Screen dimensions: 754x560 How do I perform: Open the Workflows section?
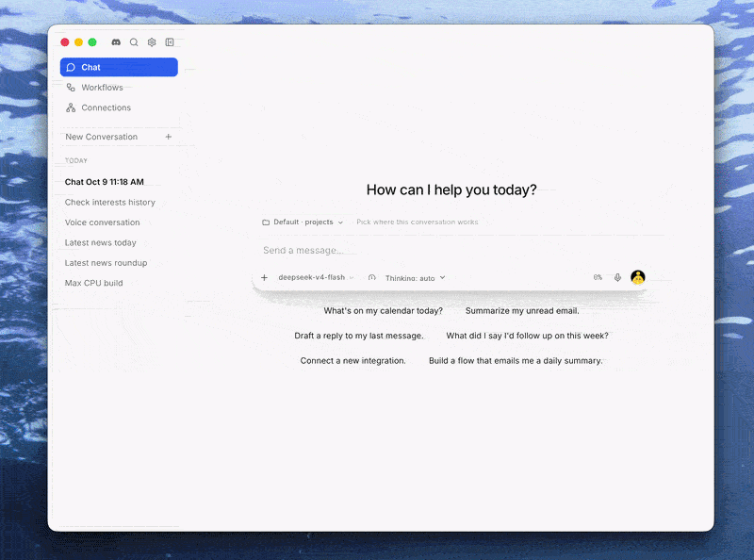tap(119, 88)
